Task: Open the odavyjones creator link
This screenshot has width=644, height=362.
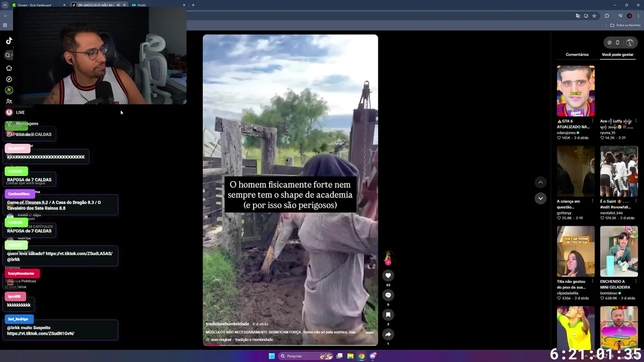Action: click(566, 133)
